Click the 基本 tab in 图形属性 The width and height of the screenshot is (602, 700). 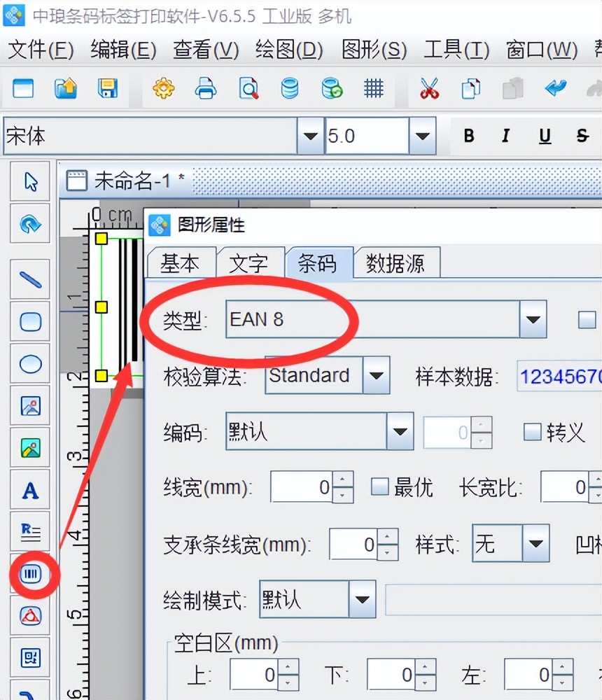coord(181,262)
